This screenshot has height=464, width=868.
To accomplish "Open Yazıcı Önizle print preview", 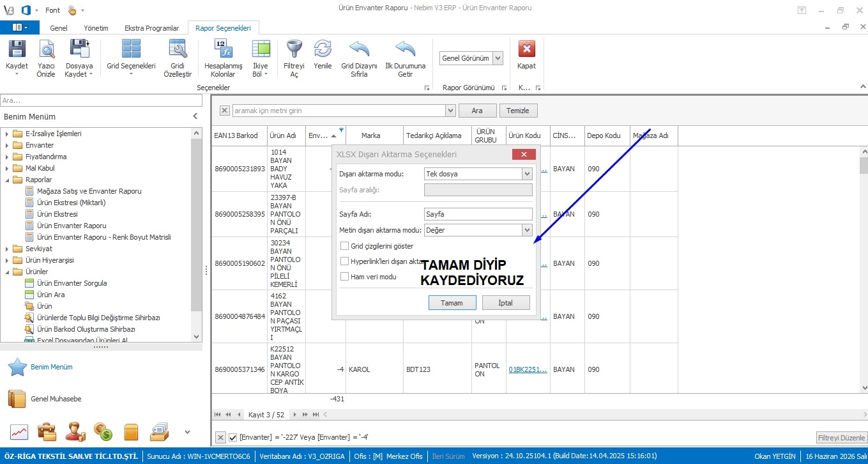I will coord(46,50).
